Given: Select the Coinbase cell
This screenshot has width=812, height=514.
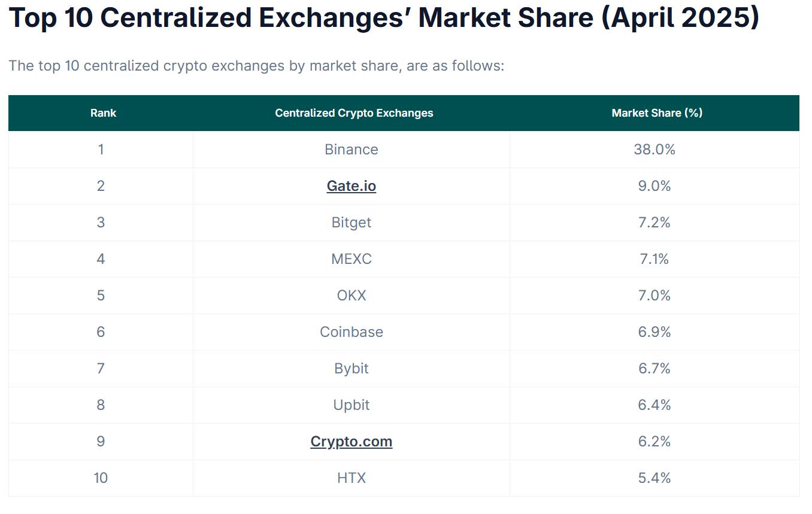Looking at the screenshot, I should pyautogui.click(x=351, y=332).
